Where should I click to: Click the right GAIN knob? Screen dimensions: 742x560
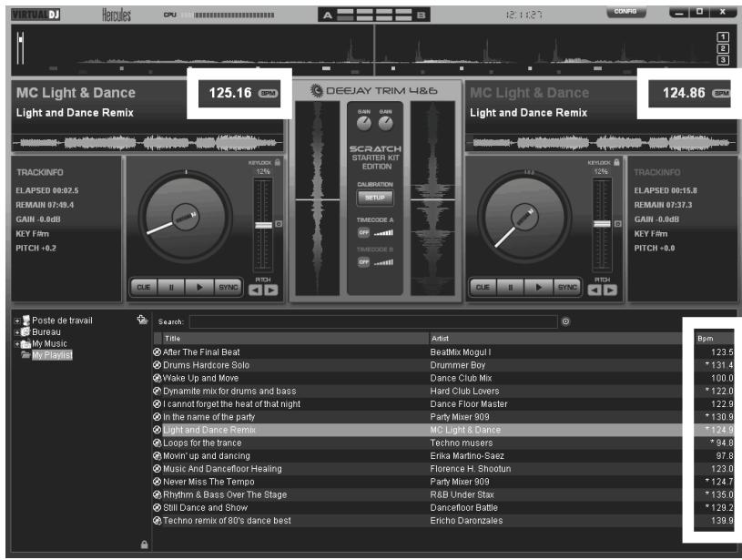(x=386, y=124)
